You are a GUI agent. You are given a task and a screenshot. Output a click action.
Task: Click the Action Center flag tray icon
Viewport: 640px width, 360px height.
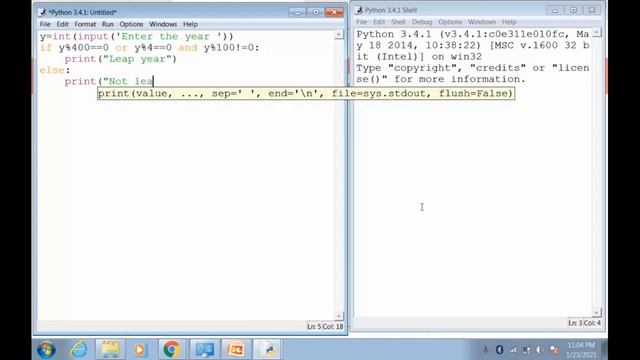(x=553, y=350)
